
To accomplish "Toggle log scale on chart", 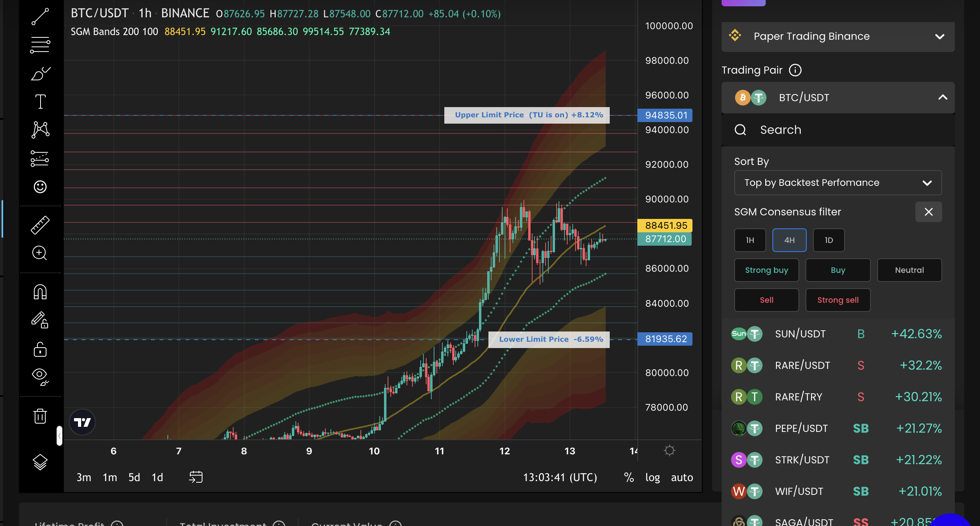I will (652, 477).
